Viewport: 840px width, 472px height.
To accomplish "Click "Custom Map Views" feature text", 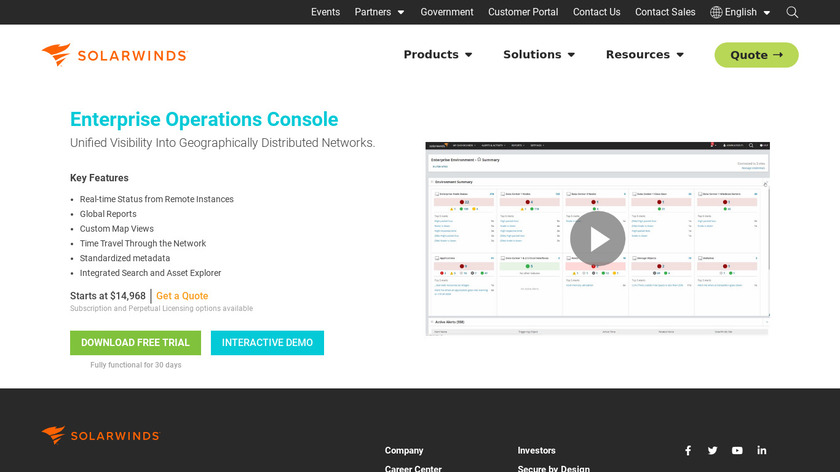I will tap(117, 229).
